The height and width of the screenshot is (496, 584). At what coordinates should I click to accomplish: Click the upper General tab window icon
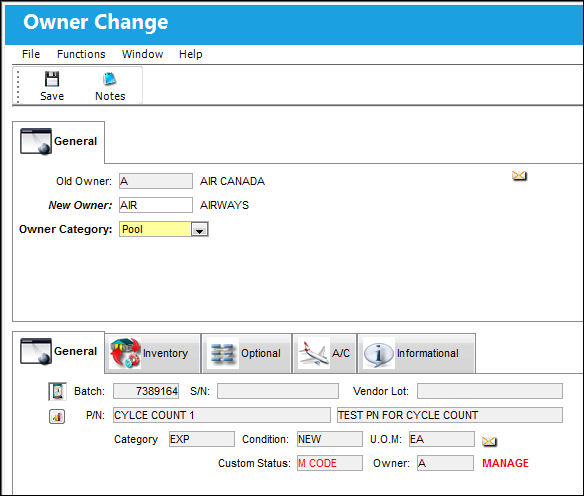36,141
